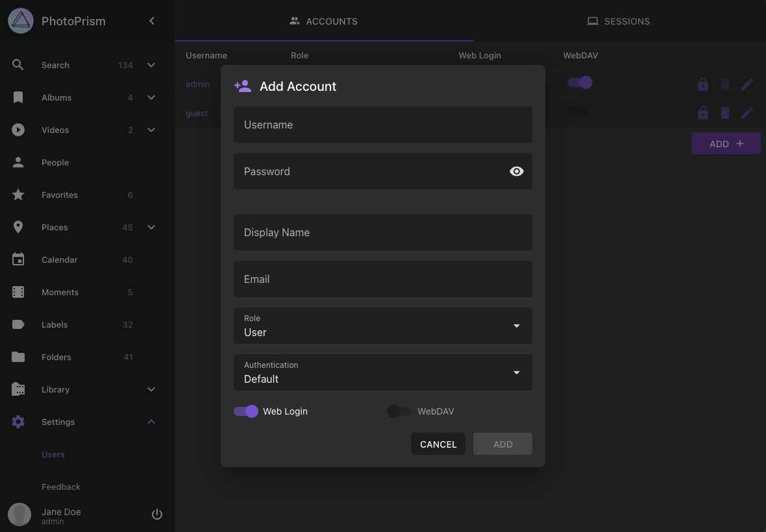Screen dimensions: 766x532
Task: Open the Folders sidebar icon
Action: (x=18, y=357)
